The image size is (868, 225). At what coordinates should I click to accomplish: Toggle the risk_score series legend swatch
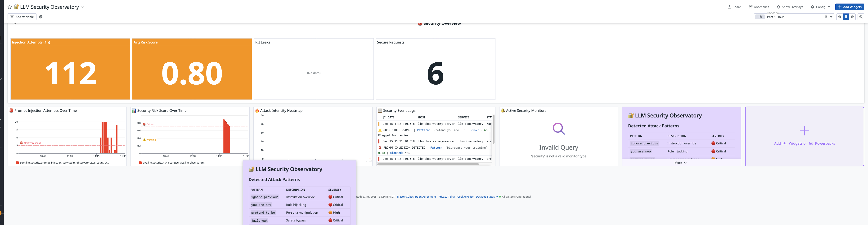[140, 163]
